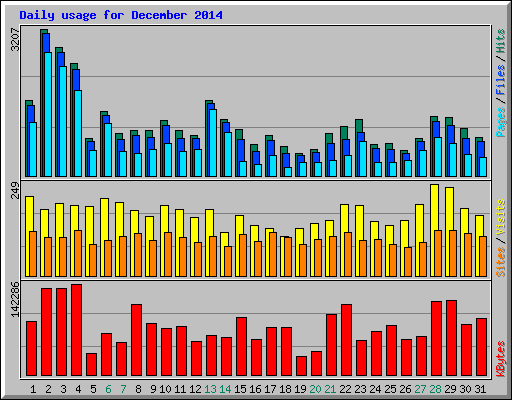This screenshot has width=512, height=400.
Task: Click the red KBytes bar for day 5
Action: pyautogui.click(x=91, y=364)
